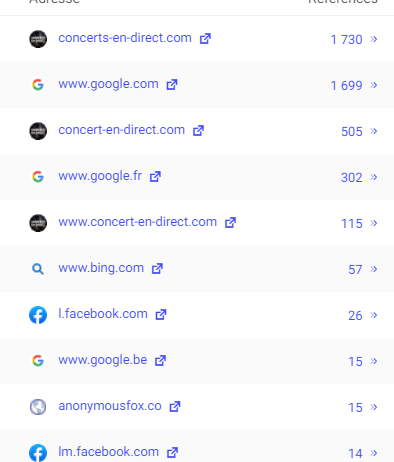Click the 26 references count for l.facebook.com

coord(355,316)
